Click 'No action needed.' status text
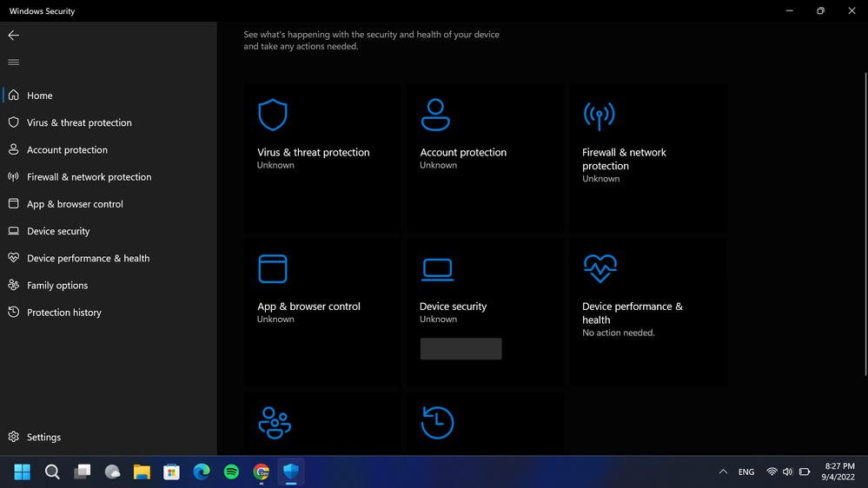This screenshot has width=868, height=488. pyautogui.click(x=619, y=333)
